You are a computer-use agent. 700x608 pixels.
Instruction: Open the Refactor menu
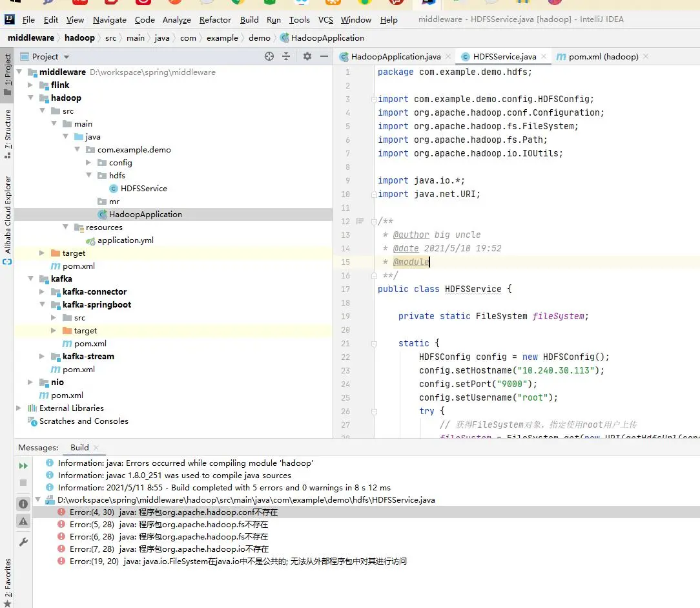click(x=215, y=20)
